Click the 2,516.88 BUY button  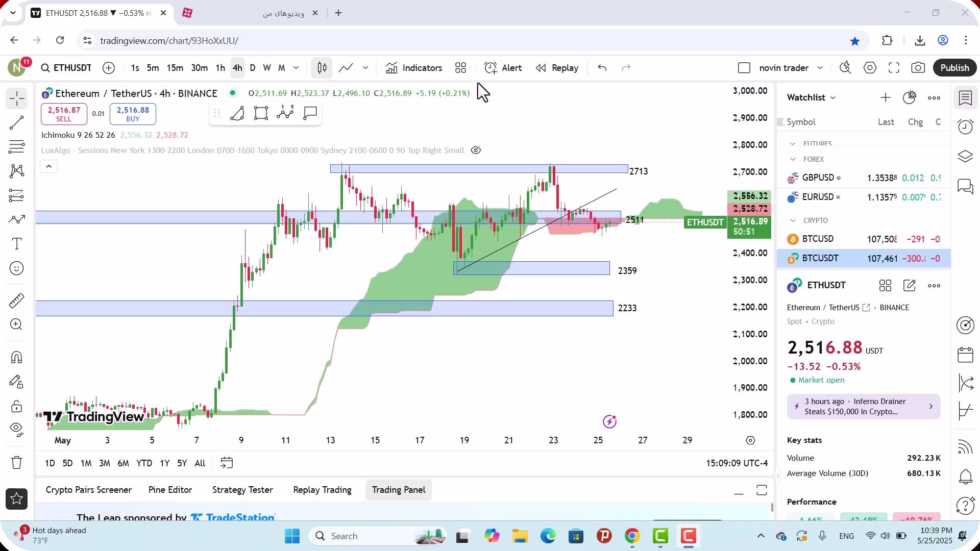point(133,114)
